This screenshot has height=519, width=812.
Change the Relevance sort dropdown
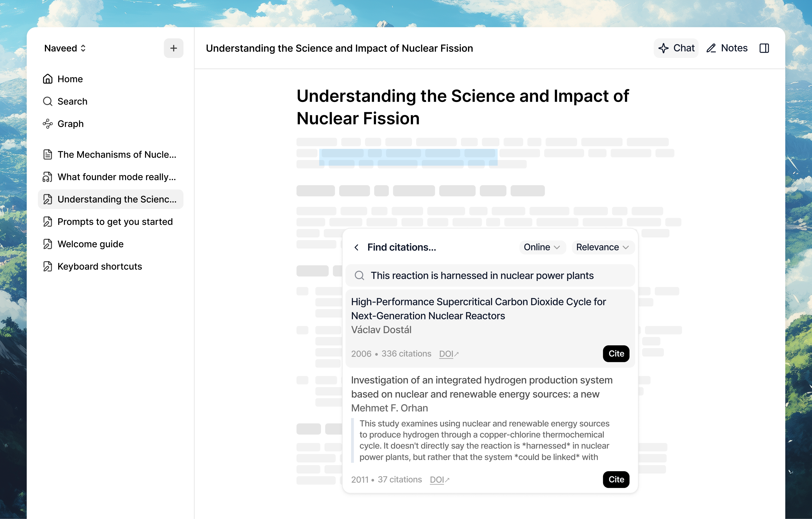[603, 247]
